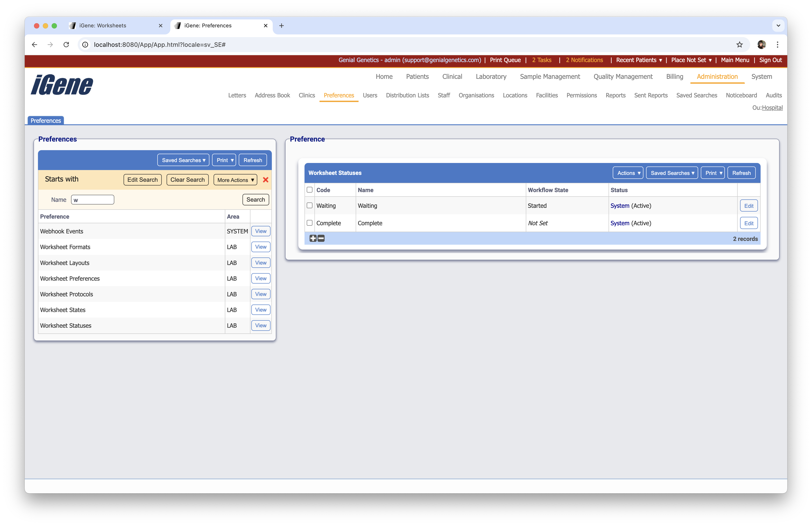
Task: Click the red X to remove search
Action: pyautogui.click(x=265, y=180)
